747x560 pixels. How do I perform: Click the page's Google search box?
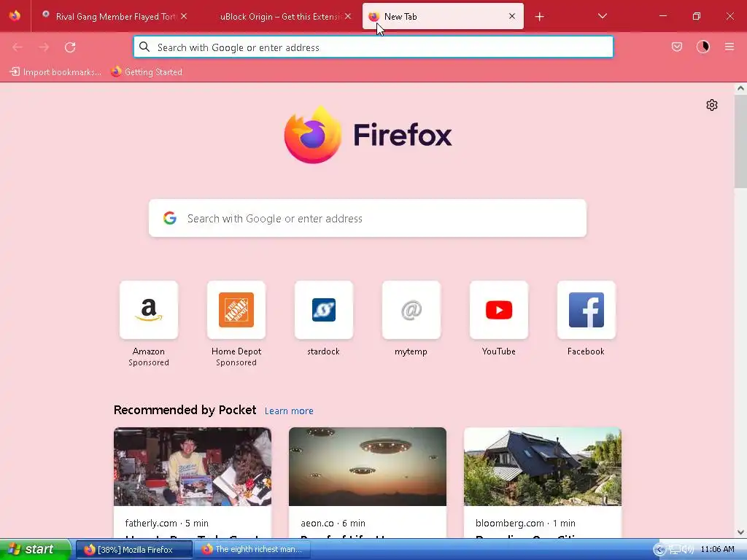tap(368, 218)
